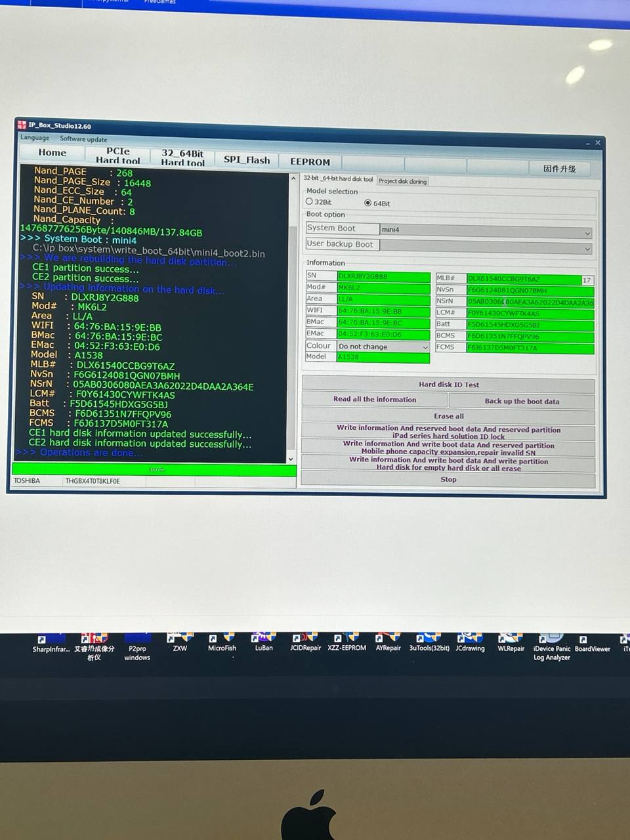Click the capacity expansion repair SN button
The image size is (630, 840).
click(x=448, y=448)
